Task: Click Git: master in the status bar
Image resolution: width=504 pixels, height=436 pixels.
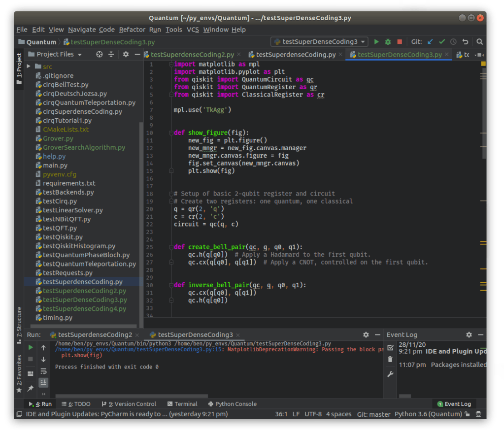Action: point(373,414)
